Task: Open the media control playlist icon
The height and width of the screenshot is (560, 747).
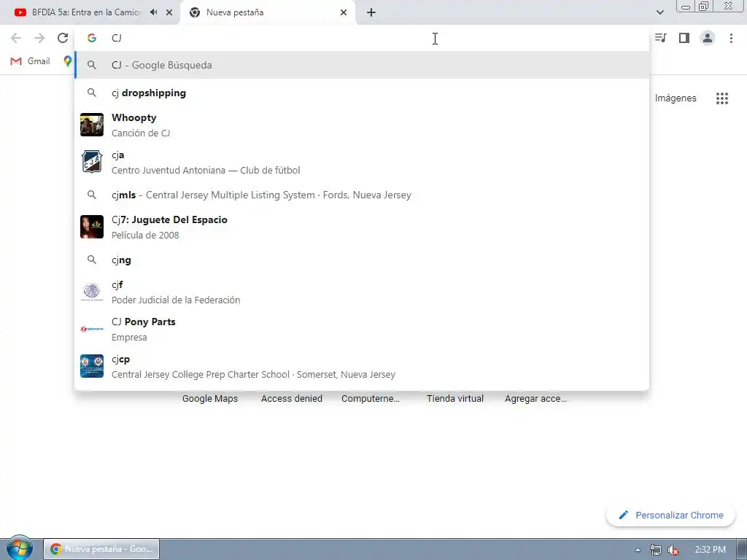Action: tap(661, 38)
